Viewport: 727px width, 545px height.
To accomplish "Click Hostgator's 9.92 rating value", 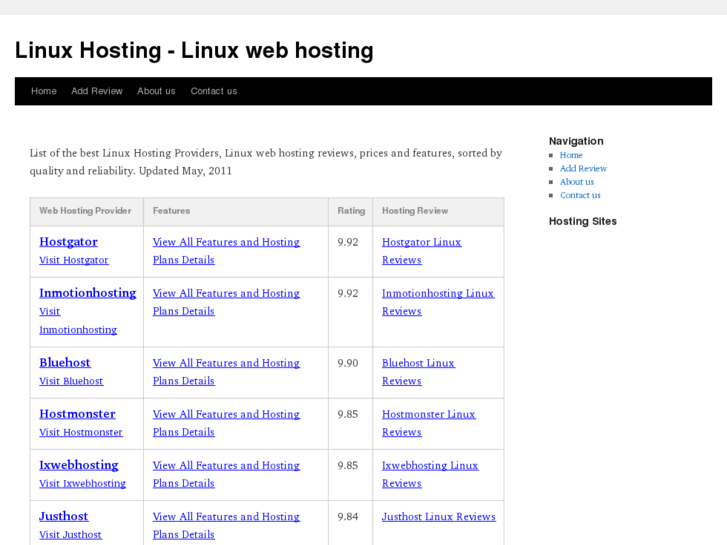I will [348, 242].
